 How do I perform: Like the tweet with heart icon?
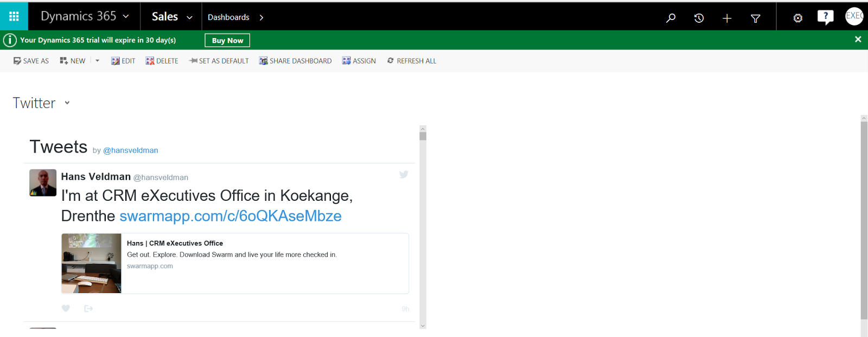[x=66, y=308]
